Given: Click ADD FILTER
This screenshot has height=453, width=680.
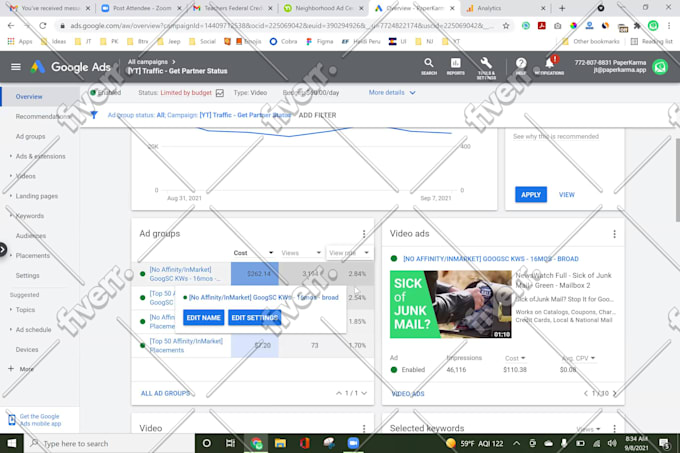Looking at the screenshot, I should tap(317, 115).
